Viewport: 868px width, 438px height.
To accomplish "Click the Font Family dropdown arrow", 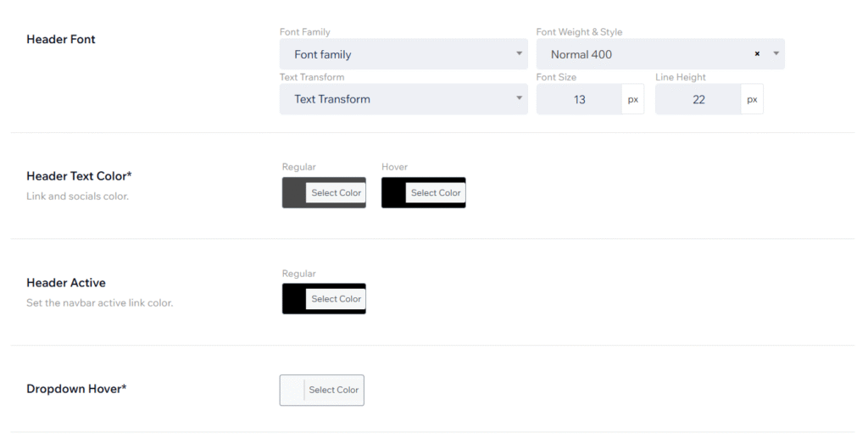I will [519, 54].
